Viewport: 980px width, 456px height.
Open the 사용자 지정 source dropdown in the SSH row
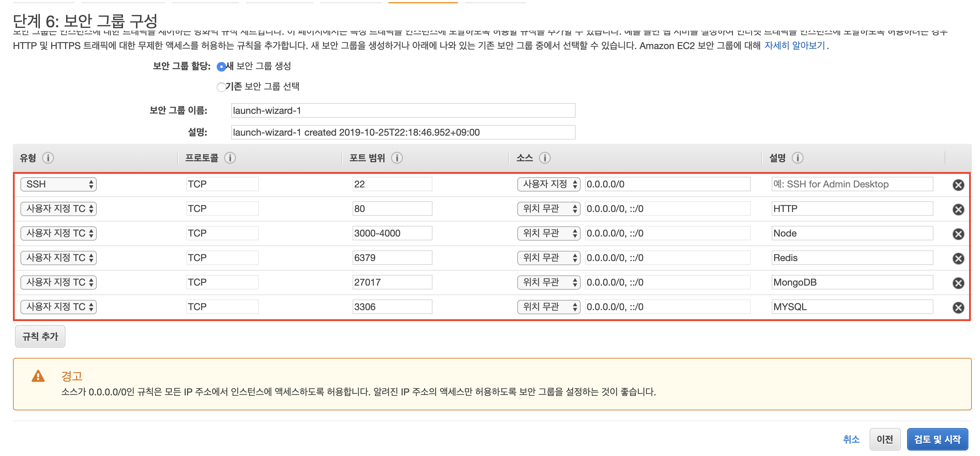(548, 184)
